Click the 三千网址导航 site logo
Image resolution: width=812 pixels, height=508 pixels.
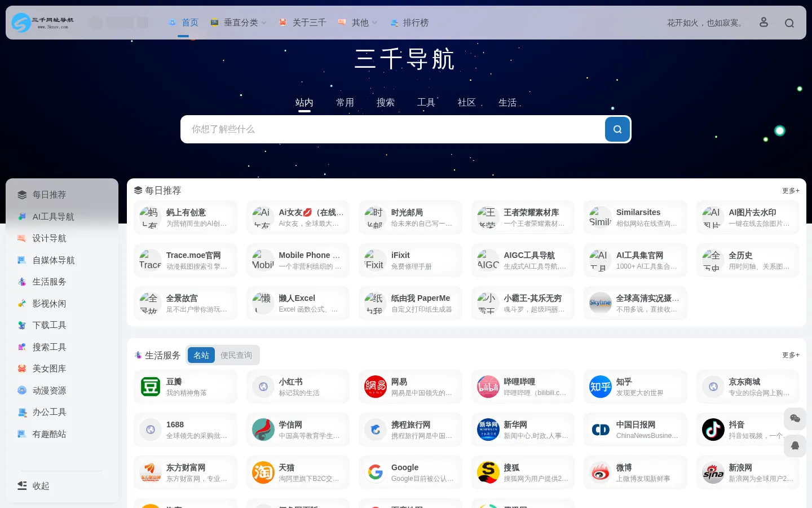[x=43, y=23]
